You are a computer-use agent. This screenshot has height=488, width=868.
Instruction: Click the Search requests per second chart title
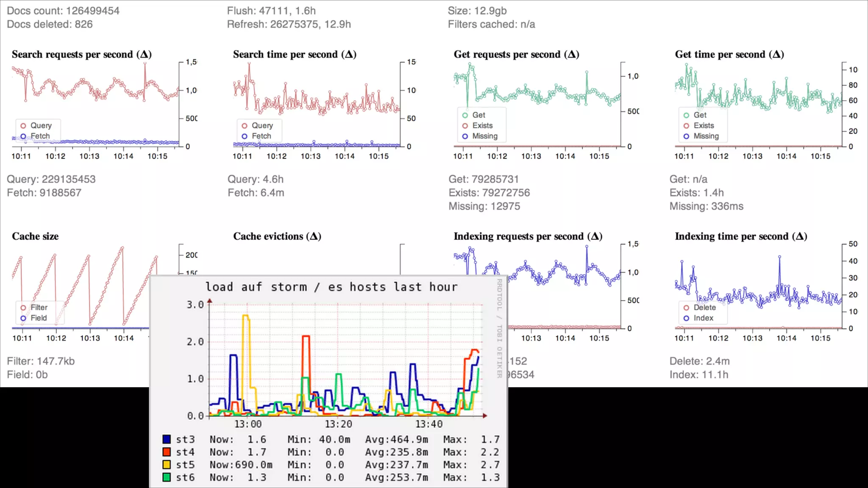pos(81,55)
